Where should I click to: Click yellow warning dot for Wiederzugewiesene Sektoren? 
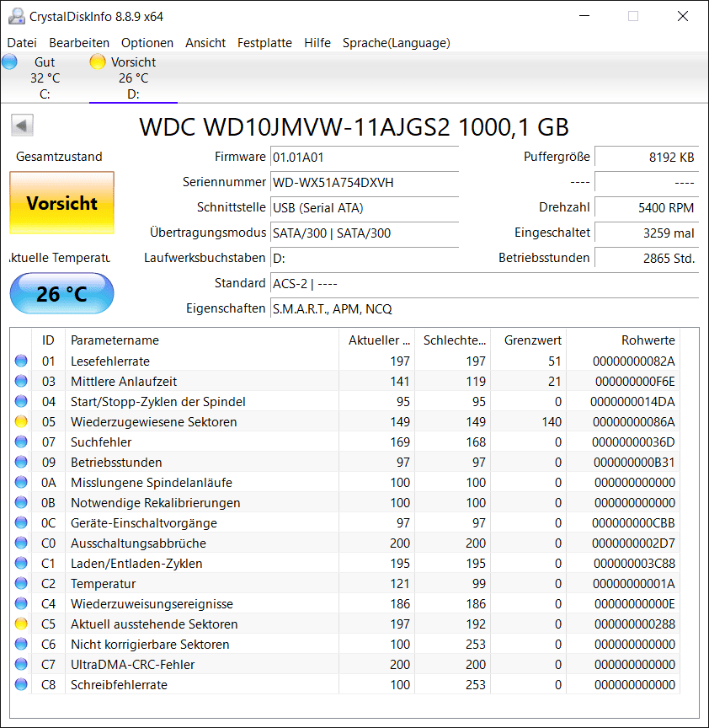(21, 421)
